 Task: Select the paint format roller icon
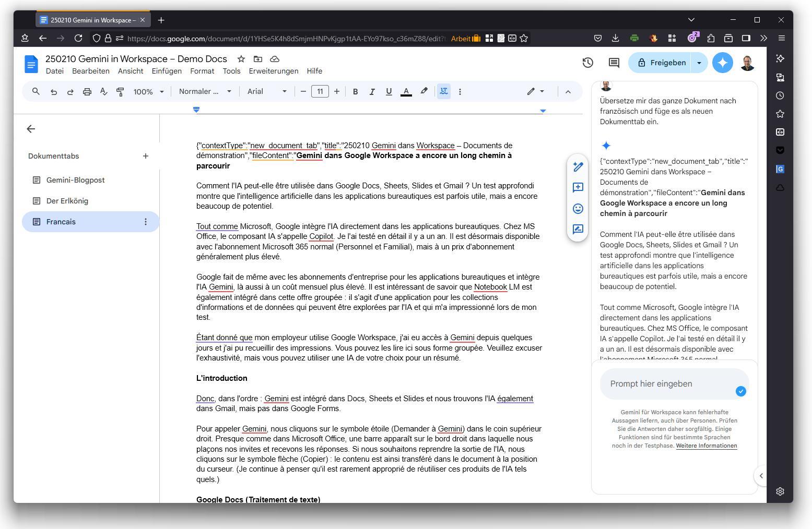[x=120, y=91]
